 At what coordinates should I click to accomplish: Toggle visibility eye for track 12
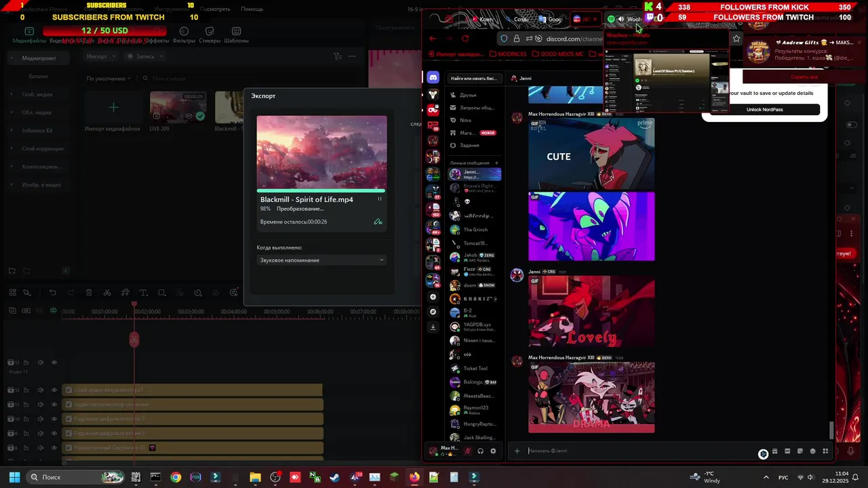[54, 390]
